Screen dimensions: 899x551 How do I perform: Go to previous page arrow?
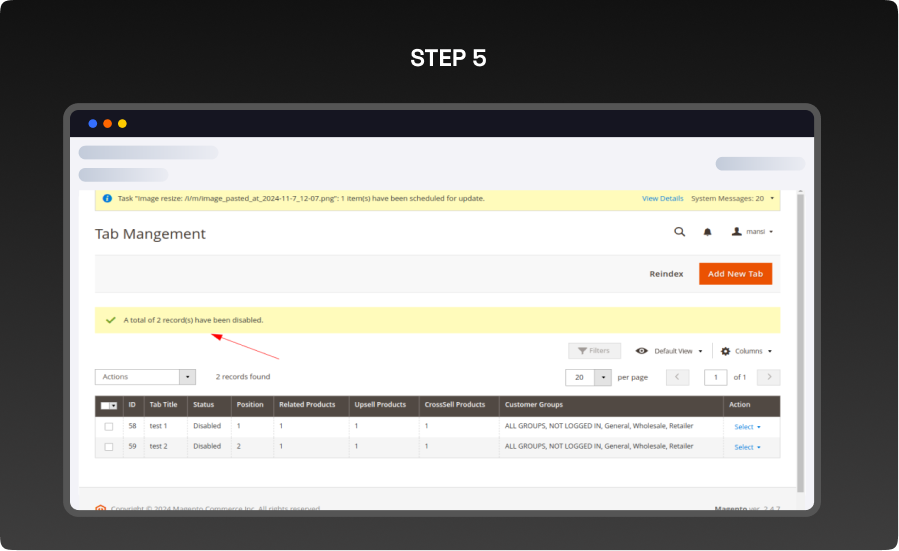pos(677,377)
